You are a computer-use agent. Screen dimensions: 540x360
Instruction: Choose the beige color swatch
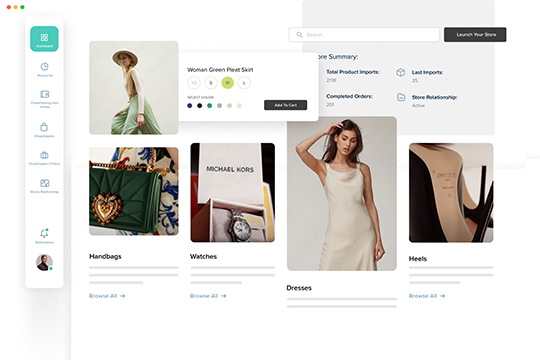(229, 106)
